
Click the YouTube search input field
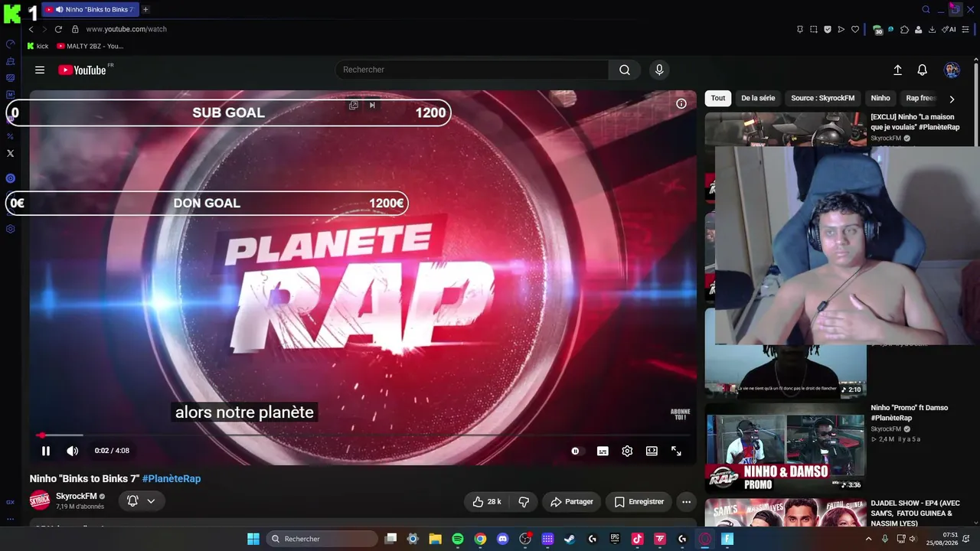click(x=472, y=70)
